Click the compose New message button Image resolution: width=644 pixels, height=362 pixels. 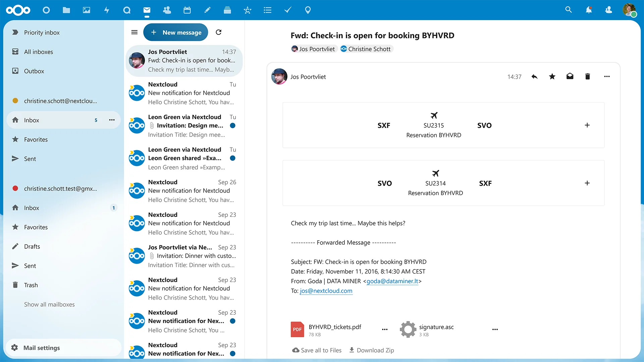pos(176,32)
